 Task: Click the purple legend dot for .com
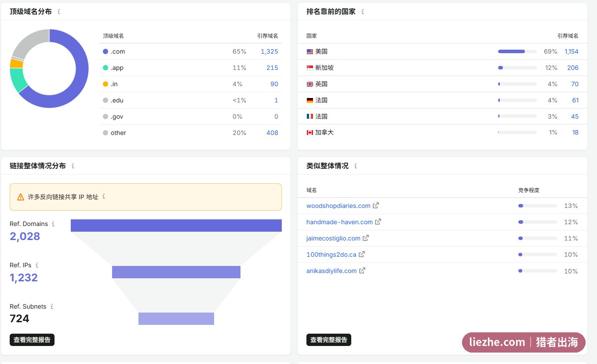point(106,51)
